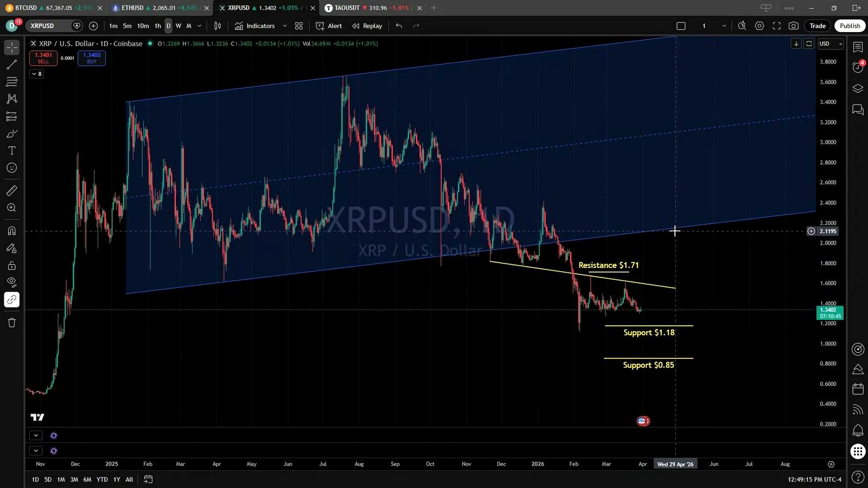Image resolution: width=868 pixels, height=488 pixels.
Task: Select the W weekly timeframe
Action: (178, 25)
